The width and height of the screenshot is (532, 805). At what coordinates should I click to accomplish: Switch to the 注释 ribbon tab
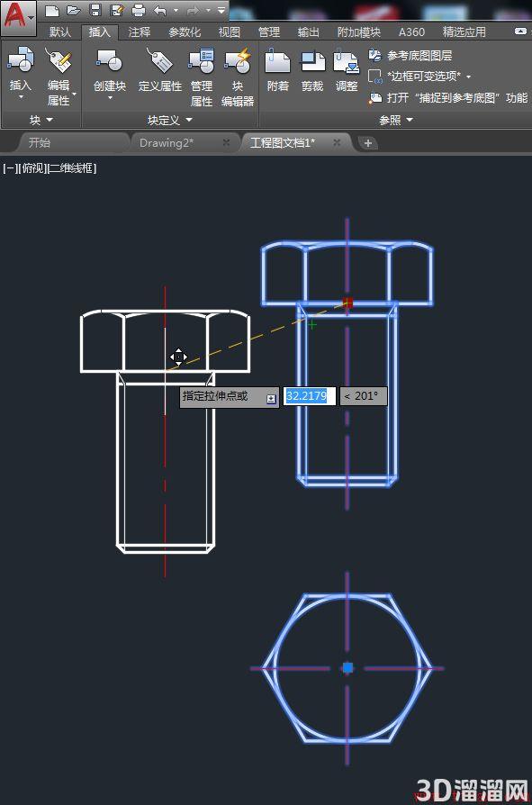point(139,32)
